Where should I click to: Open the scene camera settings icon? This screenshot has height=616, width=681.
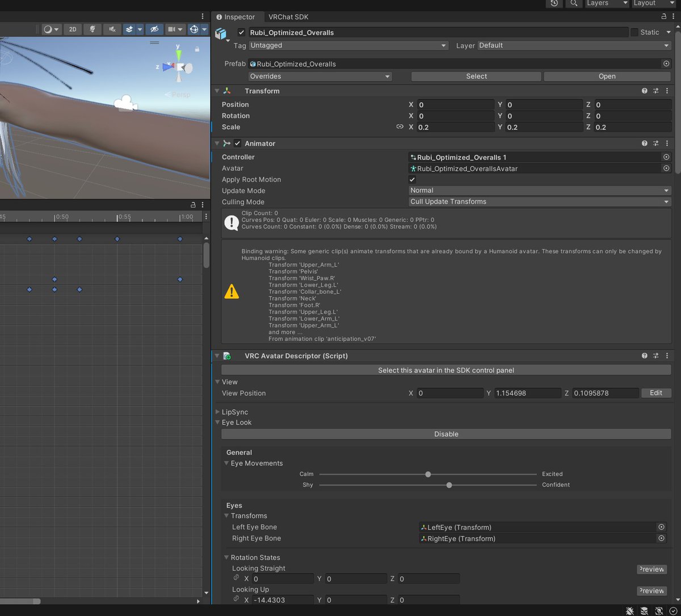[x=172, y=29]
